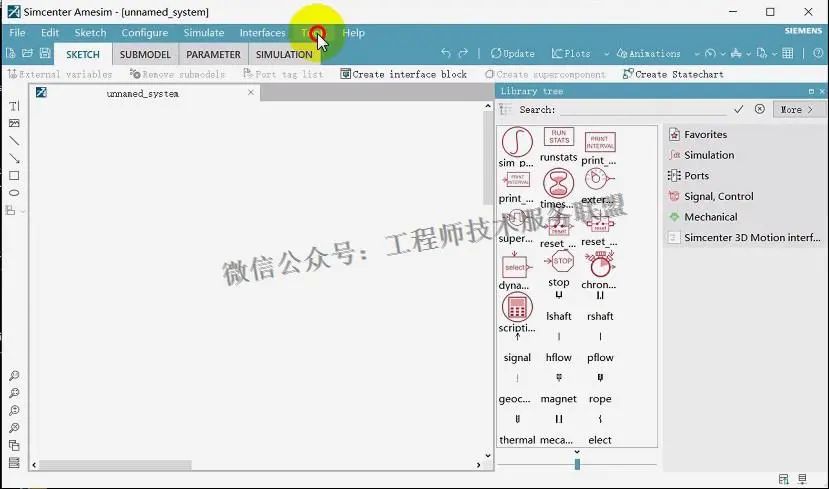The image size is (829, 489).
Task: Select the insert image tool
Action: click(x=14, y=123)
